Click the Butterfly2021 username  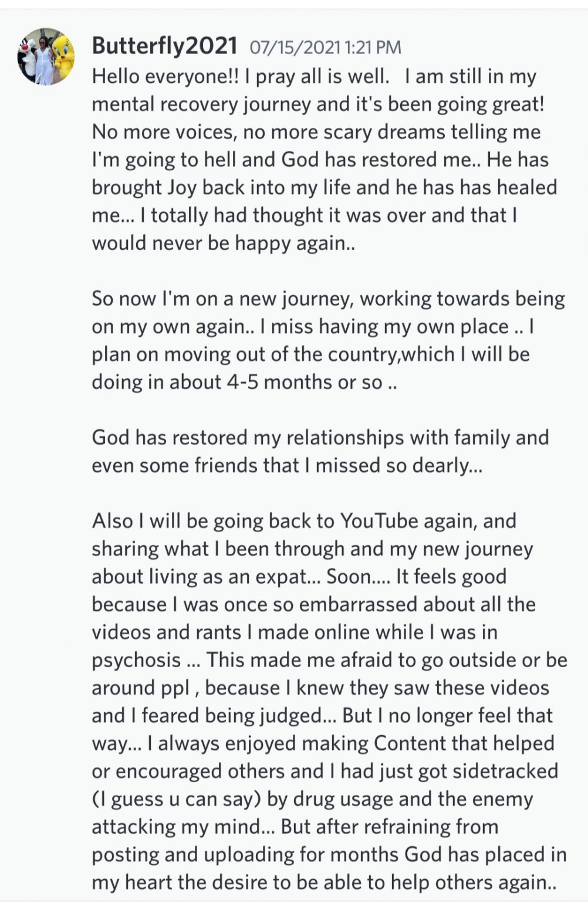[x=164, y=46]
